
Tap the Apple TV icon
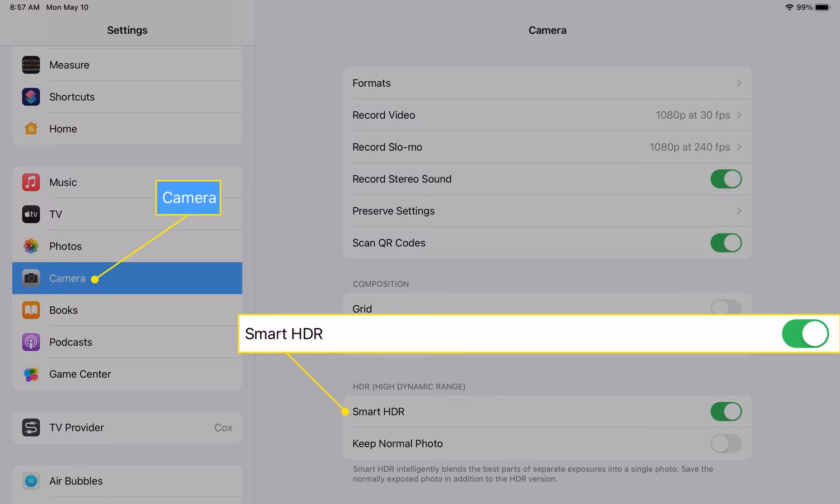coord(31,214)
